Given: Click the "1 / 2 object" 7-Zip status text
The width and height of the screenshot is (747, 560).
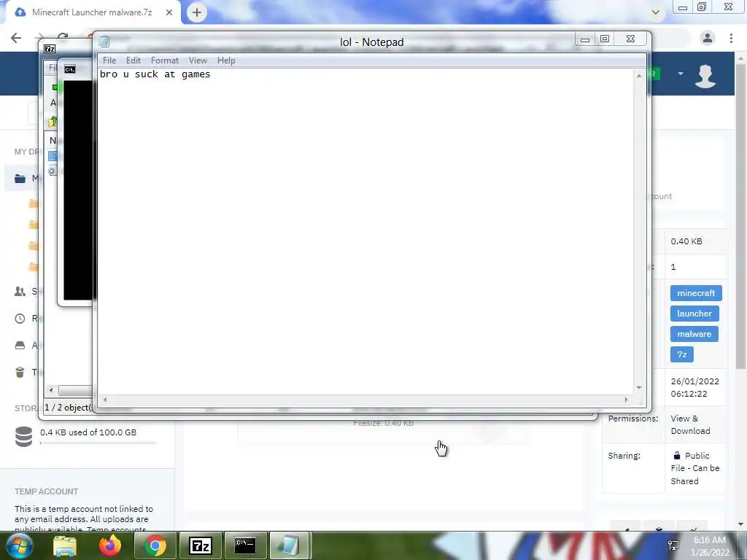Looking at the screenshot, I should pyautogui.click(x=68, y=408).
